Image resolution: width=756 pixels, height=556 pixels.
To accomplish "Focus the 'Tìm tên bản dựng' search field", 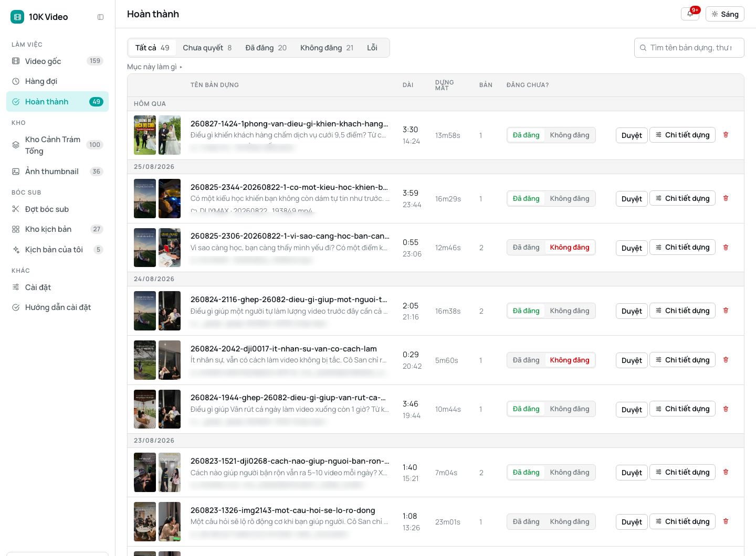I will coord(689,48).
